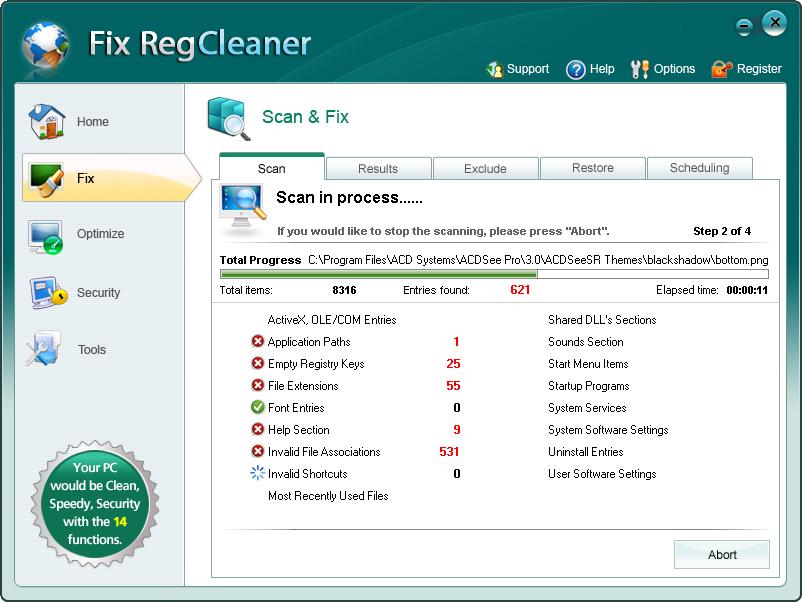802x602 pixels.
Task: Select the File Extensions scan entry
Action: click(x=303, y=386)
